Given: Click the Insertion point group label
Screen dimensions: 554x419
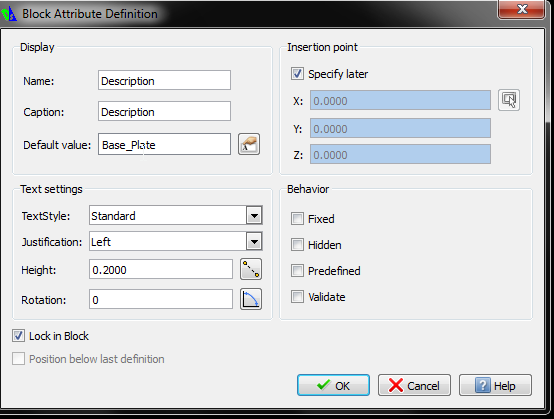Looking at the screenshot, I should [322, 47].
